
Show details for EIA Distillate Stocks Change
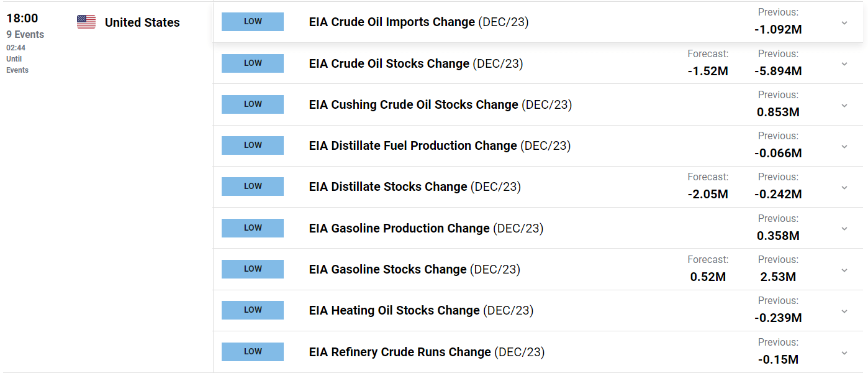(x=844, y=188)
